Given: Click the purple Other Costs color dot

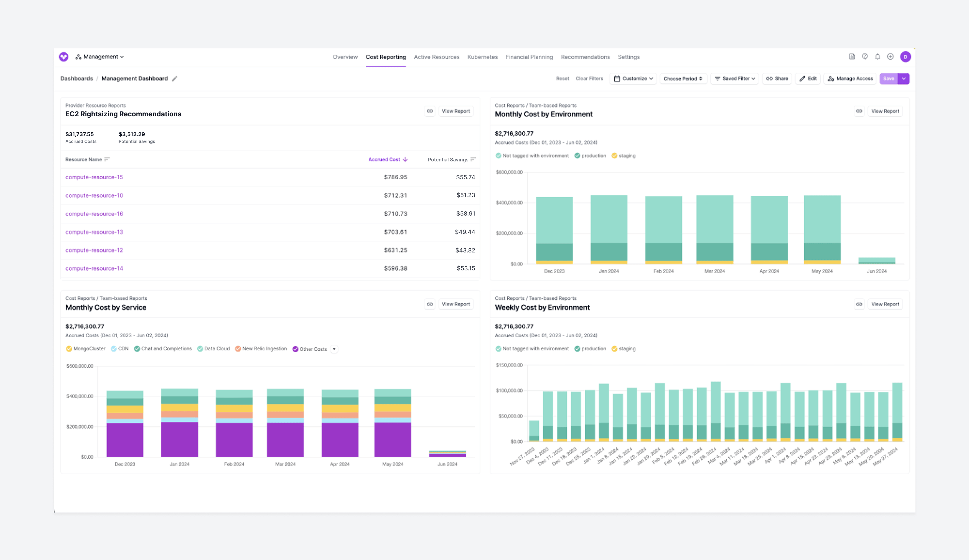Looking at the screenshot, I should coord(295,349).
